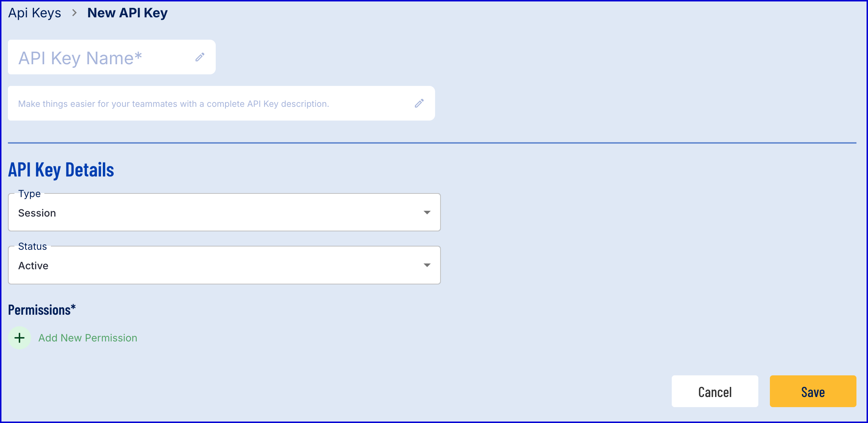Click the Permissions* section heading
The image size is (868, 423).
click(x=42, y=310)
